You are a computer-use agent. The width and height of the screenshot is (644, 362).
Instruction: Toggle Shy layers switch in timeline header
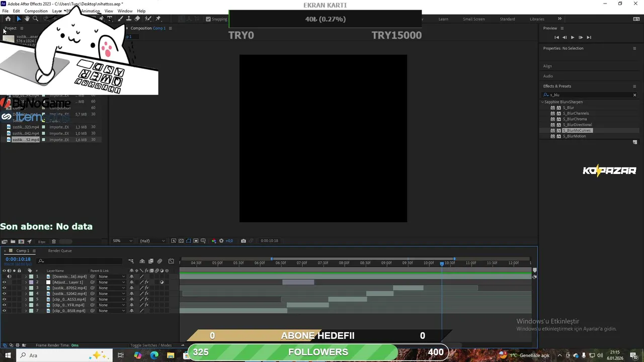point(142,261)
